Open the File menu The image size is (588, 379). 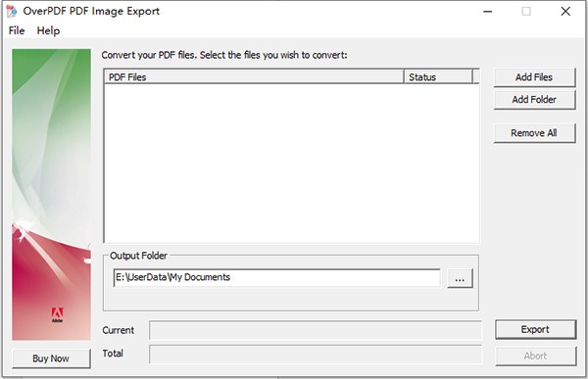coord(17,30)
